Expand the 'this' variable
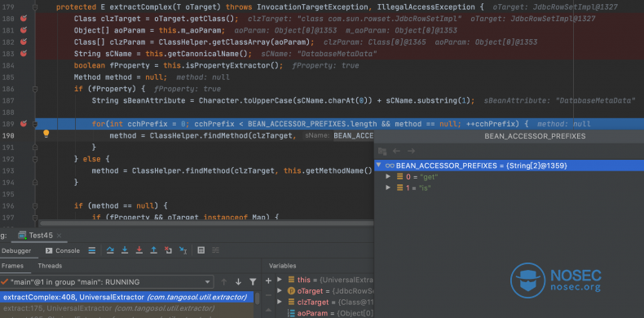 (280, 280)
